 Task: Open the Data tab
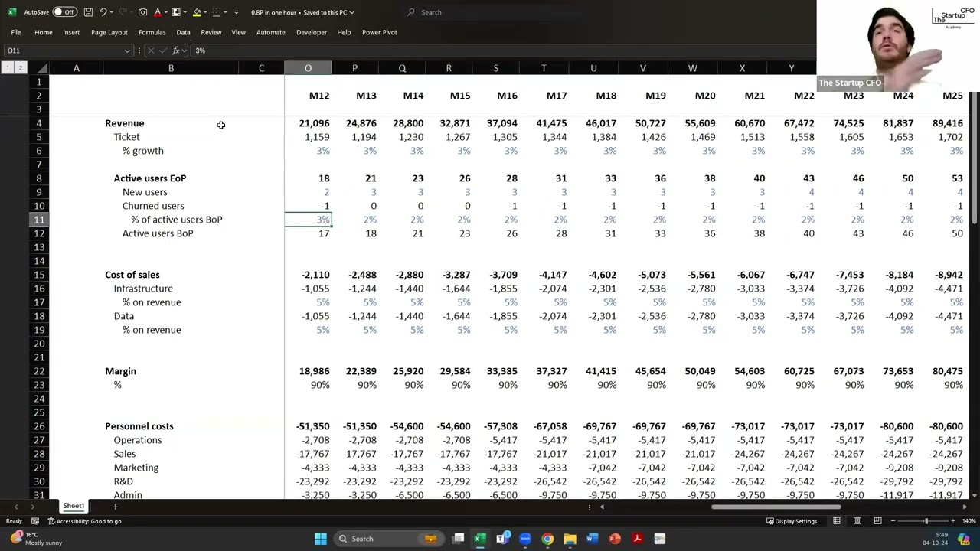pos(183,32)
